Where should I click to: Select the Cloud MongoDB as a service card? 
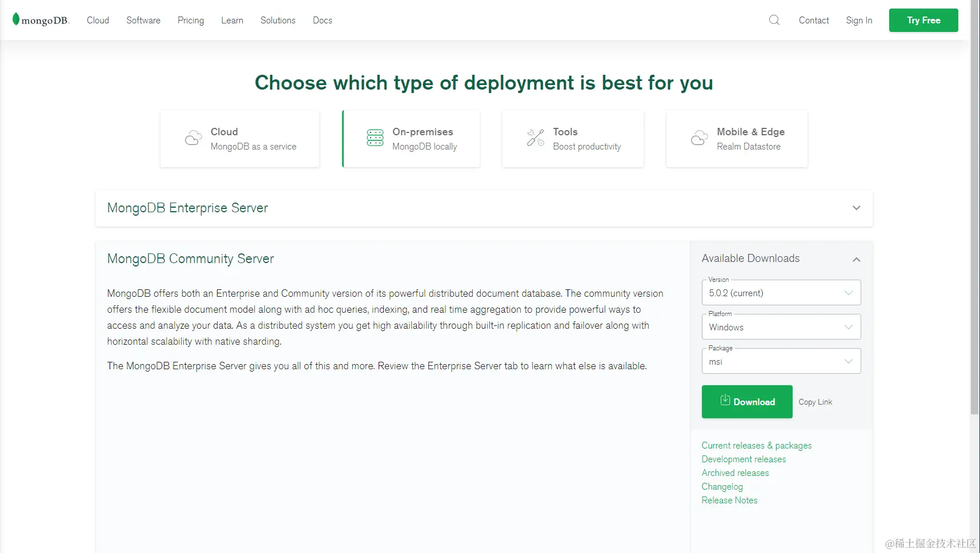point(240,139)
